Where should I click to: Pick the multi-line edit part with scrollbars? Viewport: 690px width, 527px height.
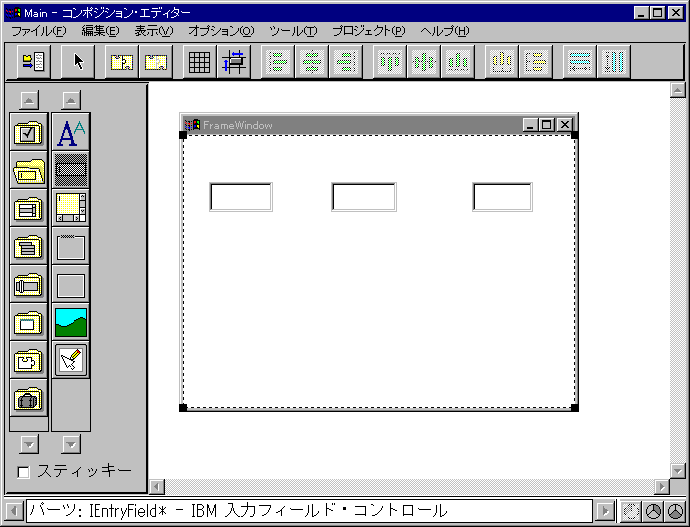[x=71, y=209]
